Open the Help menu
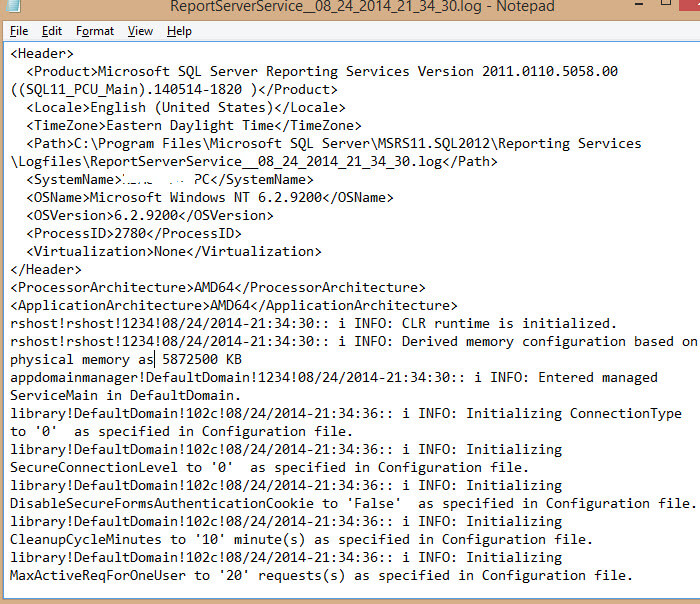 [179, 31]
